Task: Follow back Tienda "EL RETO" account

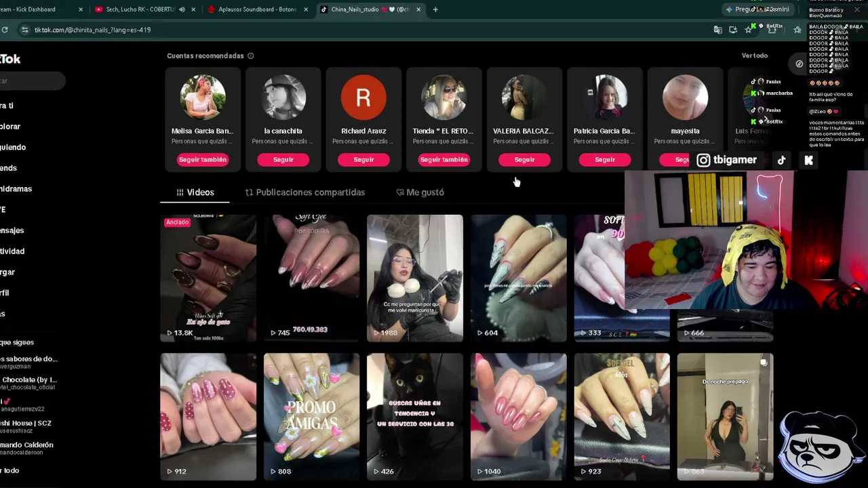Action: pos(443,159)
